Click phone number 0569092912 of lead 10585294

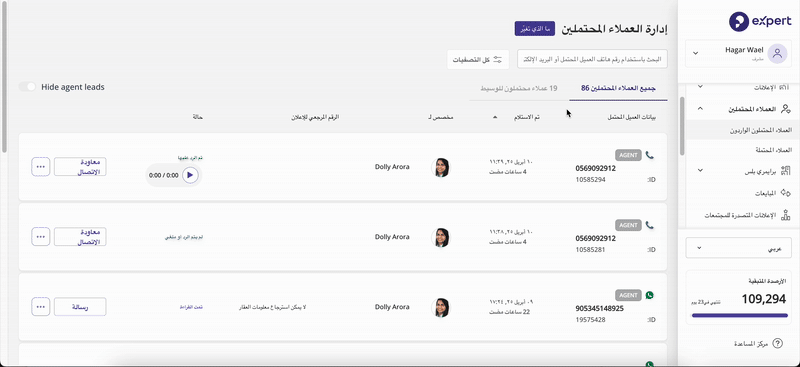(x=596, y=168)
